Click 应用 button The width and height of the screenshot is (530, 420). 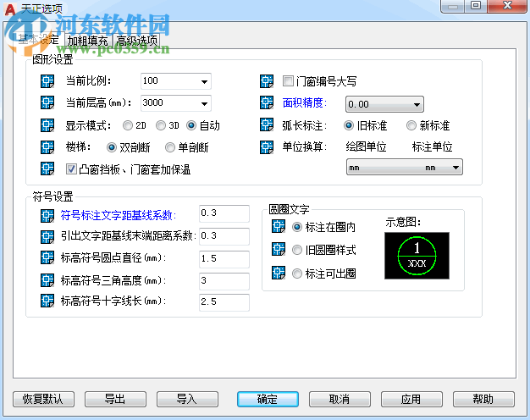pos(411,399)
